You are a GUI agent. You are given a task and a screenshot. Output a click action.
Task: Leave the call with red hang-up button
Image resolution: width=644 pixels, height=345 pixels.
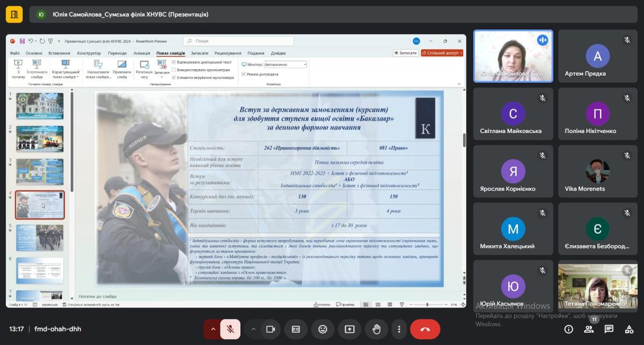coord(425,329)
